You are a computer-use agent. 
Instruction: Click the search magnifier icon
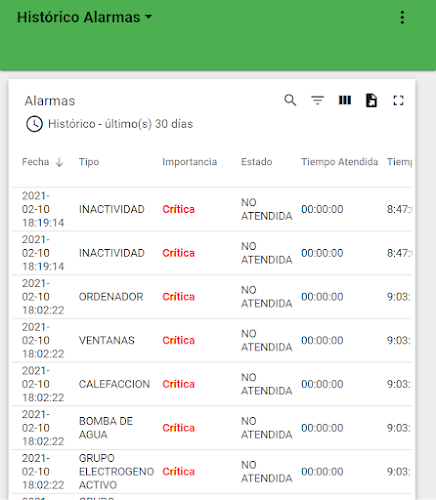pyautogui.click(x=290, y=100)
